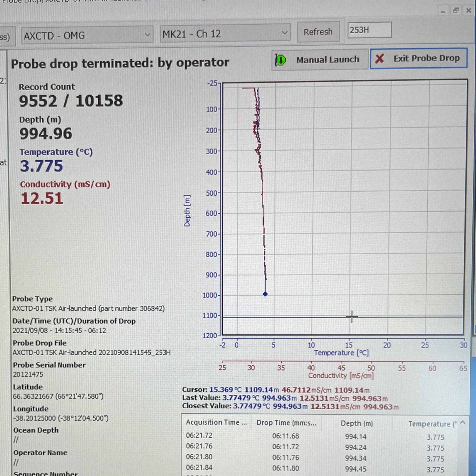
Task: Click the crosshair cursor on the plot
Action: [x=352, y=317]
